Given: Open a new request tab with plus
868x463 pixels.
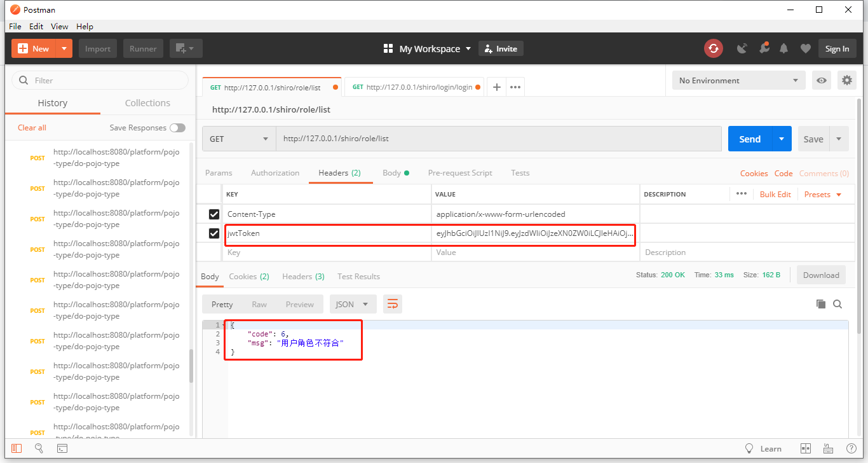Looking at the screenshot, I should pos(497,87).
